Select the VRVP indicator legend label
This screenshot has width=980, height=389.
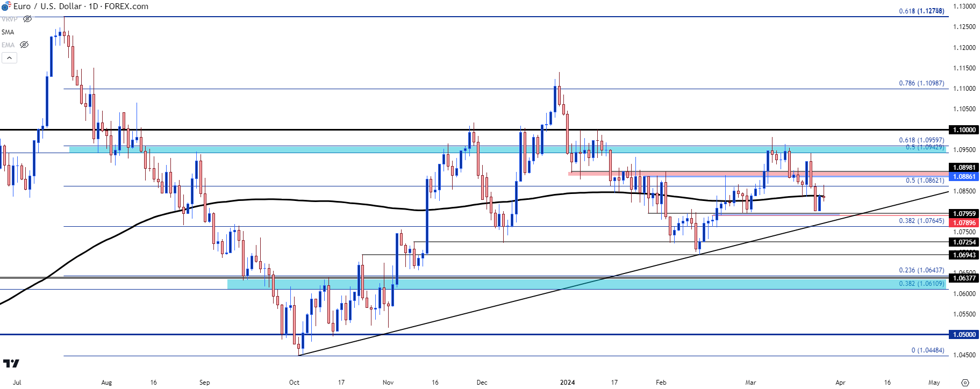(x=10, y=19)
